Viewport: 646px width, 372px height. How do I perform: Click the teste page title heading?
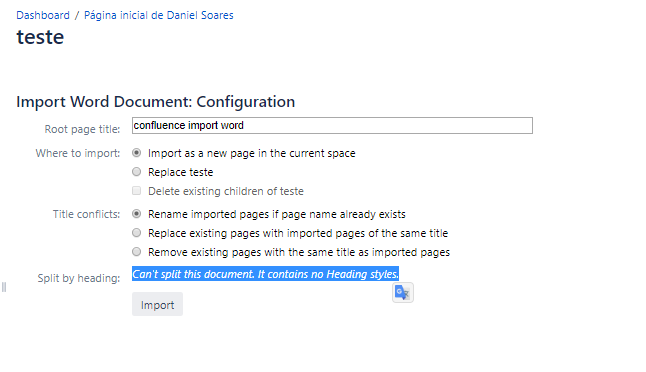click(x=40, y=37)
